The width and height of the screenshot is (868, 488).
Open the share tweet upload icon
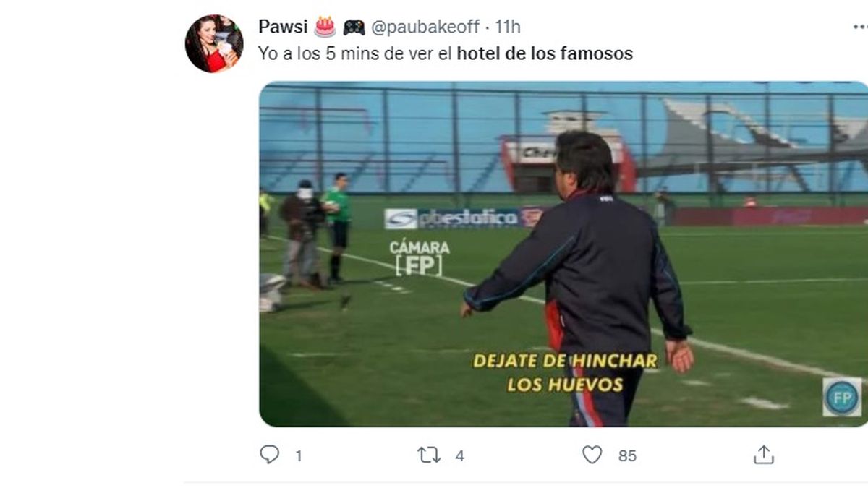click(764, 455)
